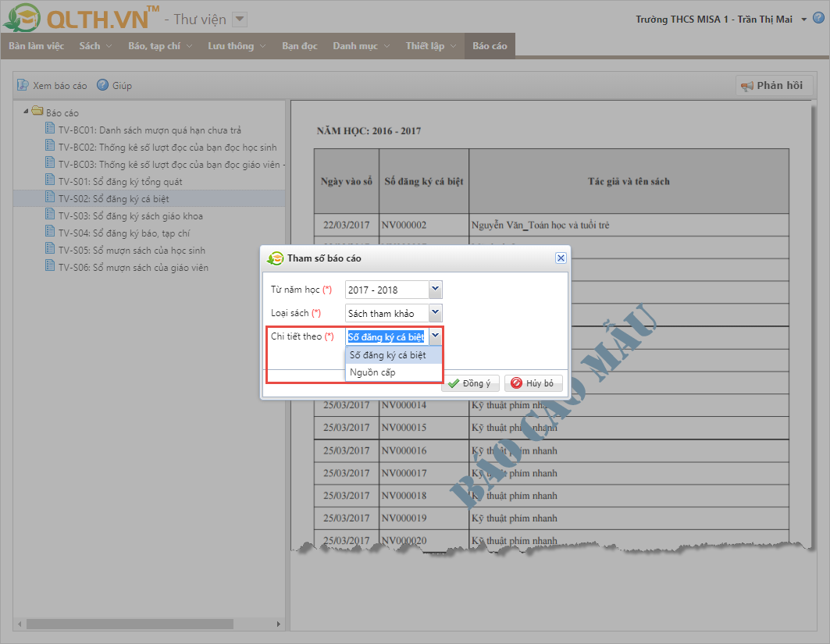830x644 pixels.
Task: Click right arrow of tree horizontal scrollbar
Action: [x=279, y=624]
